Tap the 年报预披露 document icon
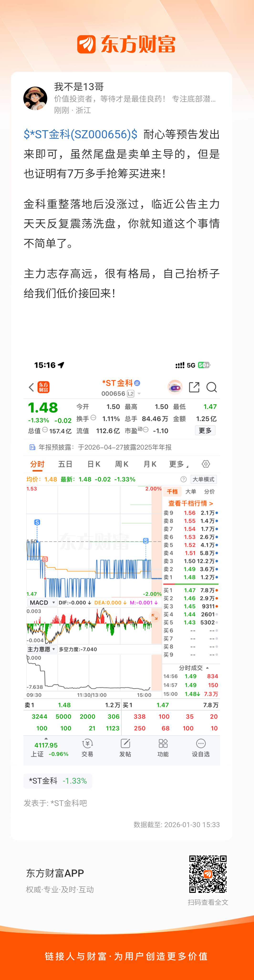 [x=32, y=447]
